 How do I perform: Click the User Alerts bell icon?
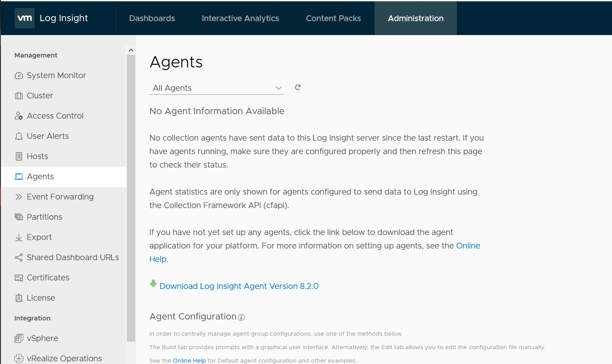tap(19, 136)
